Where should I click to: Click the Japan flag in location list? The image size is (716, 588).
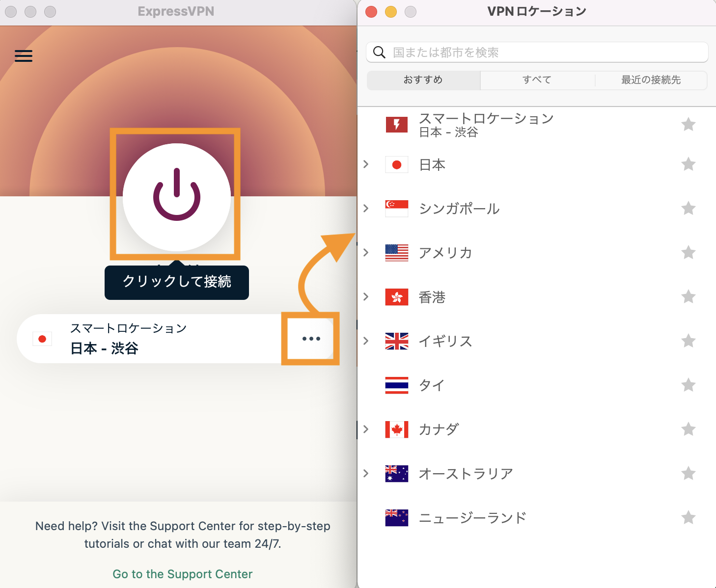[x=397, y=164]
